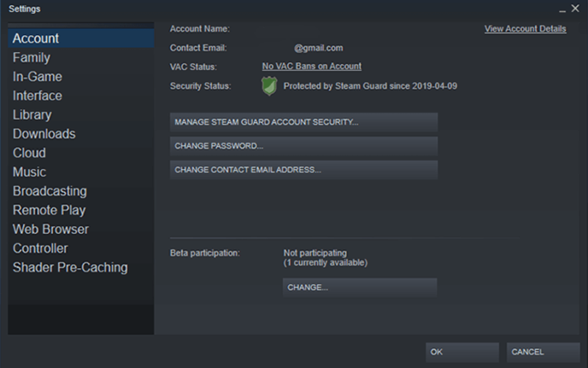This screenshot has height=368, width=588.
Task: Click the Change Password button
Action: [x=304, y=146]
